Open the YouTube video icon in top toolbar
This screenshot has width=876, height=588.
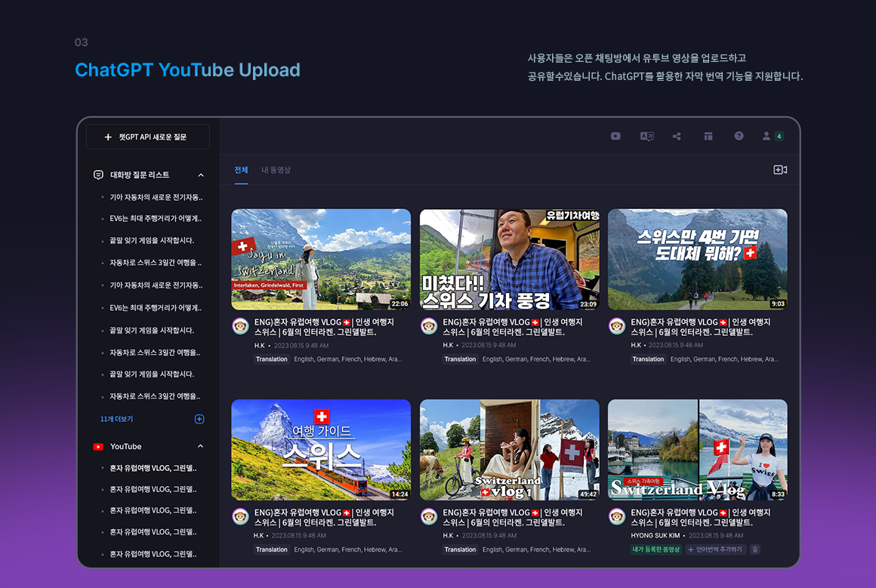click(x=615, y=137)
